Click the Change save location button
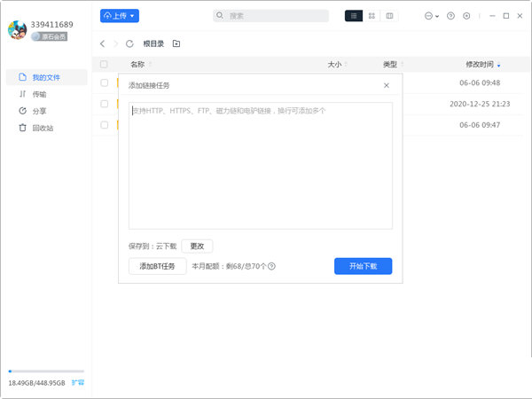 point(197,246)
